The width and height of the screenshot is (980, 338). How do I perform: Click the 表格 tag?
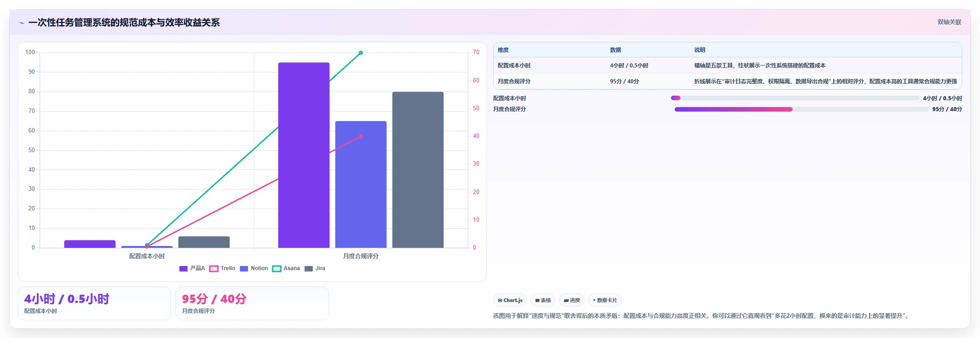click(543, 300)
